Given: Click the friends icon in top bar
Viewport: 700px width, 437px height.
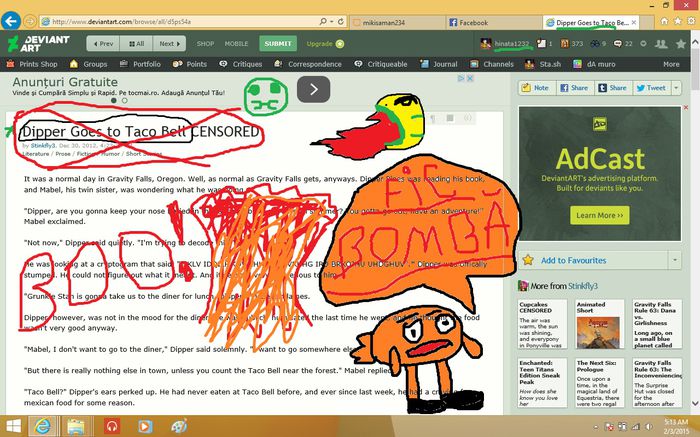Looking at the screenshot, I should [x=661, y=43].
